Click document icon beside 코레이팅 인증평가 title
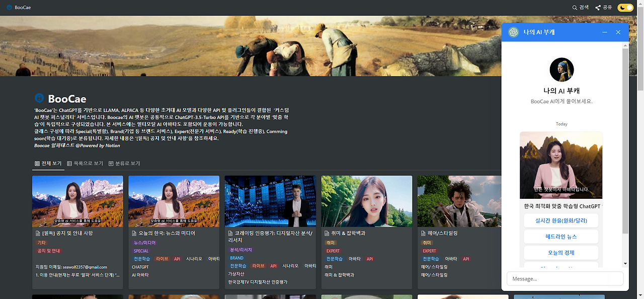Viewport: 644px width, 299px height. 231,234
